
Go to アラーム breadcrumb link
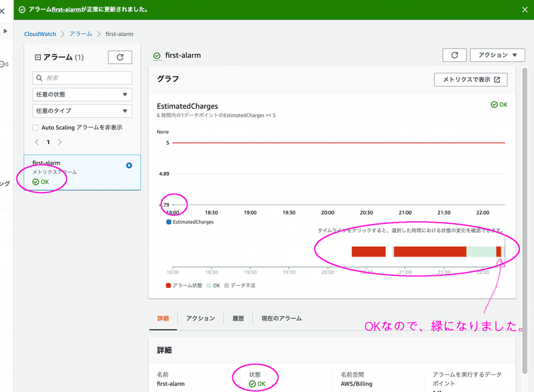81,34
